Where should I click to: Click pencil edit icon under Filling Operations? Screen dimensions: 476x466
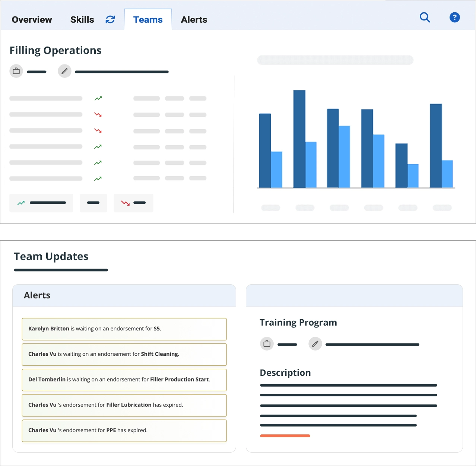click(64, 71)
